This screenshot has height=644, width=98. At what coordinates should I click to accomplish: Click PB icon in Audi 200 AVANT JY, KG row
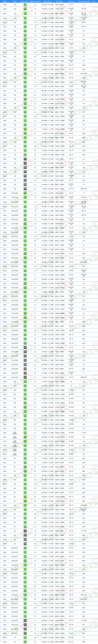point(25,433)
